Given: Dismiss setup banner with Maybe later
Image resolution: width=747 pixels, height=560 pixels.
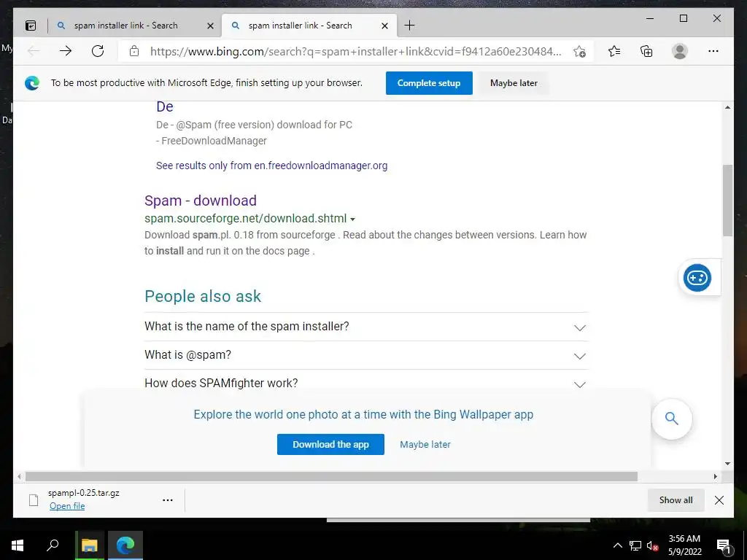Looking at the screenshot, I should (514, 83).
